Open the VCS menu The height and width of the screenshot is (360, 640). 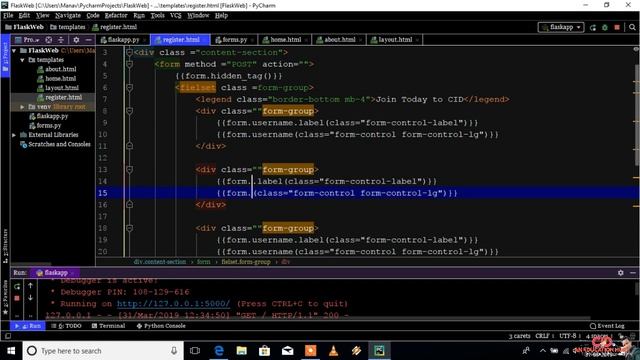176,16
